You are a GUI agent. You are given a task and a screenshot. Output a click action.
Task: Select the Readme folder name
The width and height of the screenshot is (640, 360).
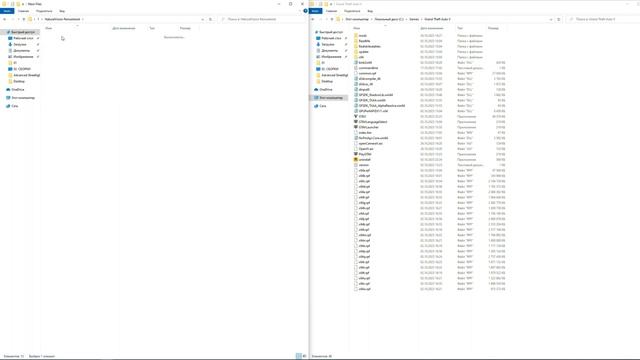364,41
